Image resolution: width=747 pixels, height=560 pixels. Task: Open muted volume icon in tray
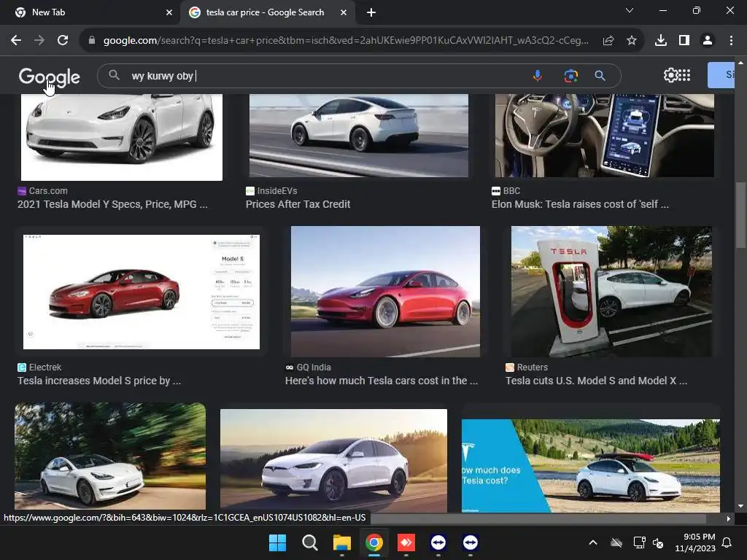click(x=659, y=542)
